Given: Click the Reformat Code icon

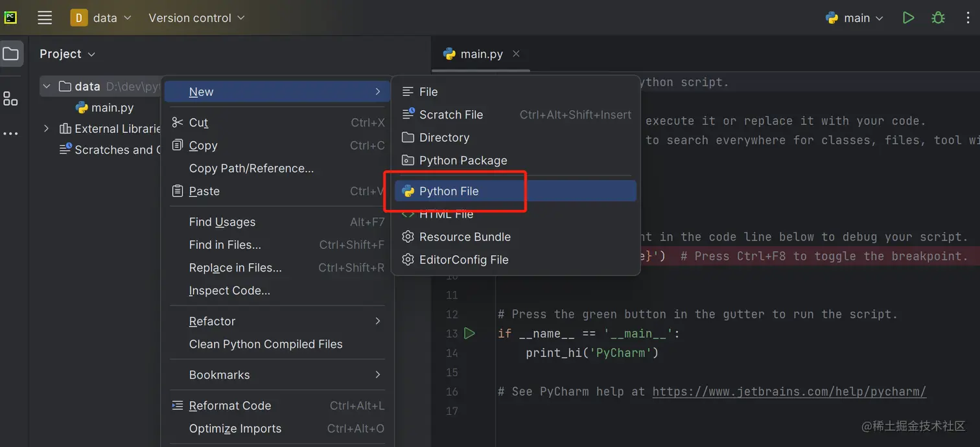Looking at the screenshot, I should coord(178,405).
